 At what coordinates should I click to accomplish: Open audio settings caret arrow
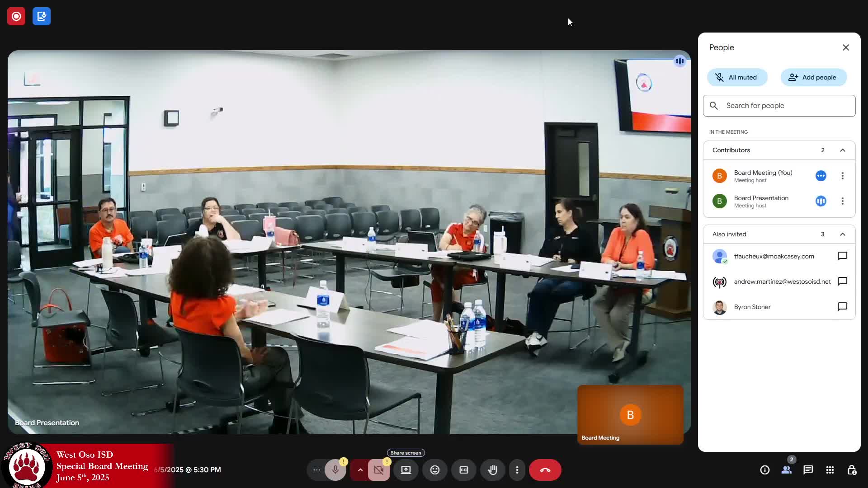click(360, 470)
